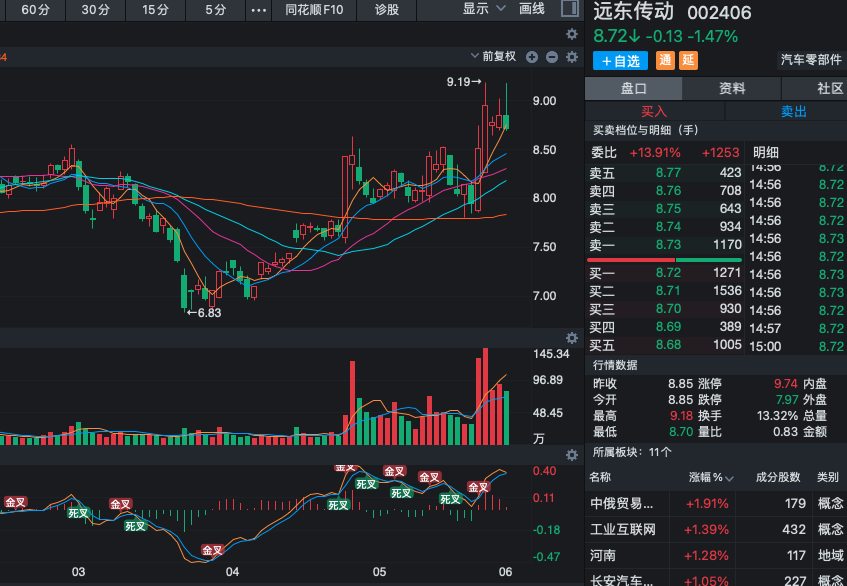The image size is (847, 586).
Task: Select the 资料 tab
Action: point(732,89)
